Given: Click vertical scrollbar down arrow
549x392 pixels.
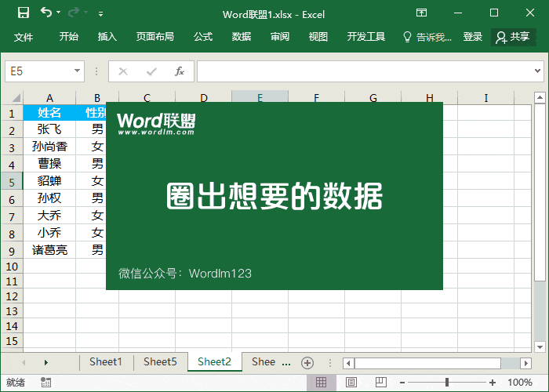Looking at the screenshot, I should pos(540,347).
